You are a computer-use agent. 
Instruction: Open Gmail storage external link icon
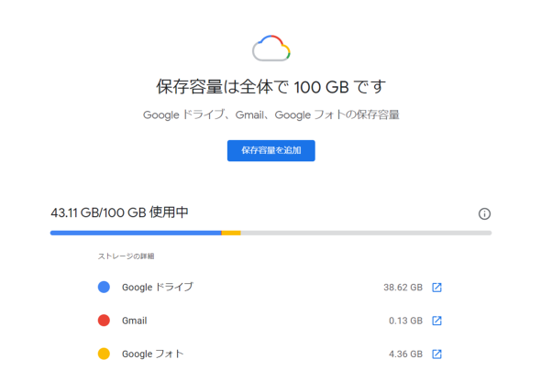436,321
